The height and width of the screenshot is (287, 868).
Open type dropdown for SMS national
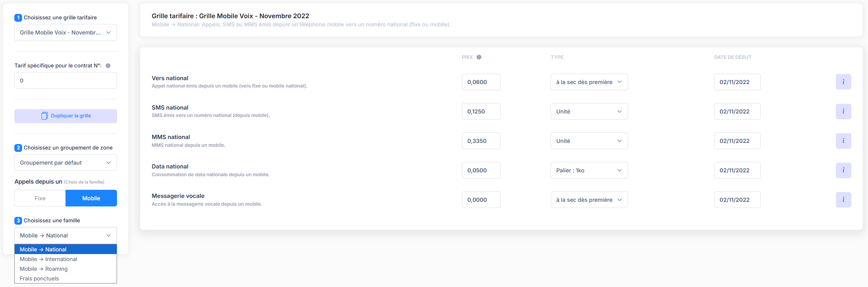(589, 112)
